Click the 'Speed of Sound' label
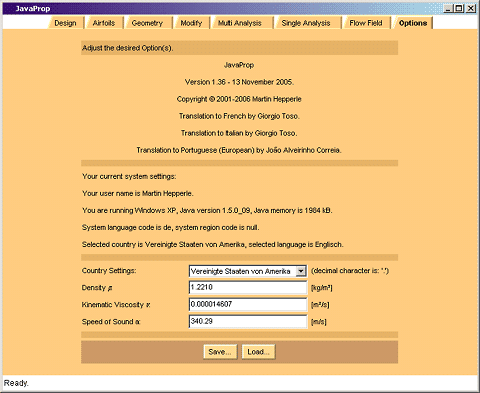Screen dimensions: 480x393 tap(111, 322)
